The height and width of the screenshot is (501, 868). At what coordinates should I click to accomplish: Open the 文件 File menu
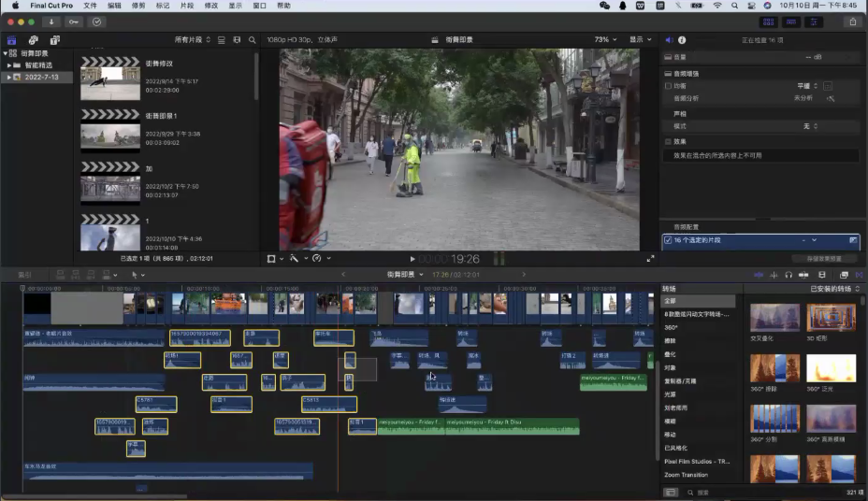[x=90, y=6]
